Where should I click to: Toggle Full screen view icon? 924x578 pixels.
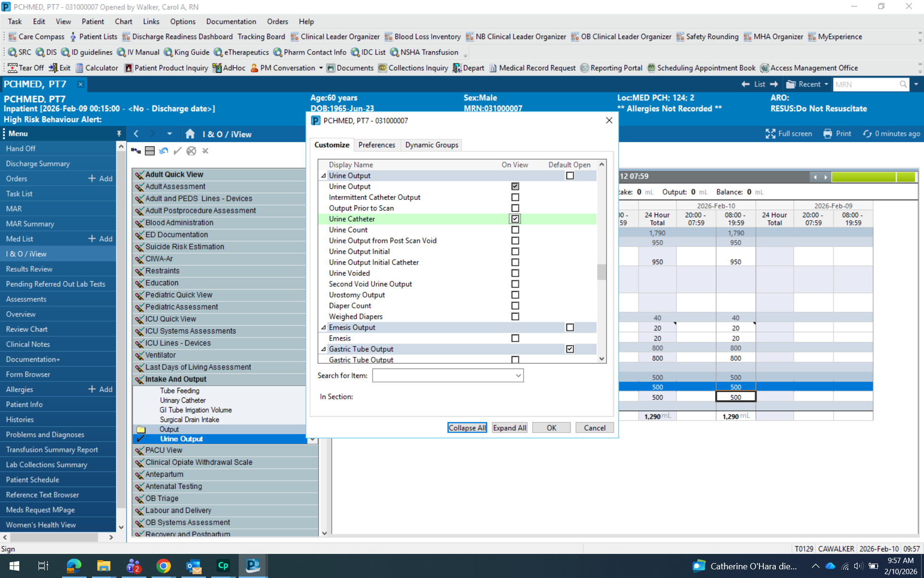coord(770,134)
